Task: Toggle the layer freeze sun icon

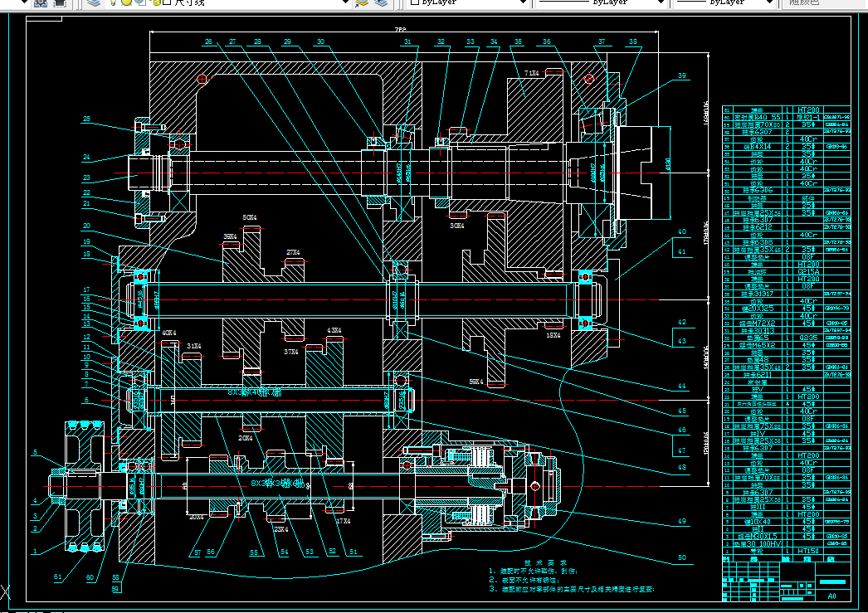Action: pyautogui.click(x=126, y=2)
